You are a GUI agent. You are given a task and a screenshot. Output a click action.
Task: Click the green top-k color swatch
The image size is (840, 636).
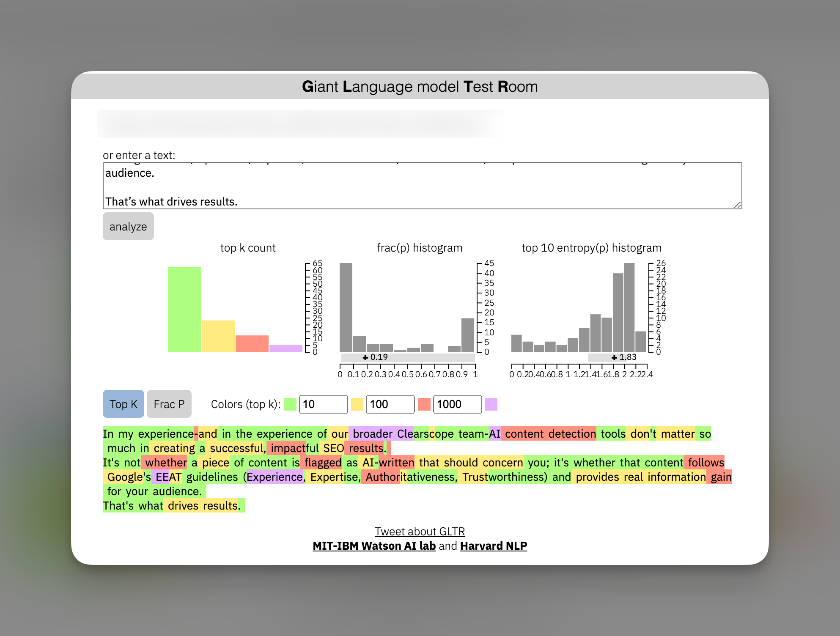[x=290, y=404]
